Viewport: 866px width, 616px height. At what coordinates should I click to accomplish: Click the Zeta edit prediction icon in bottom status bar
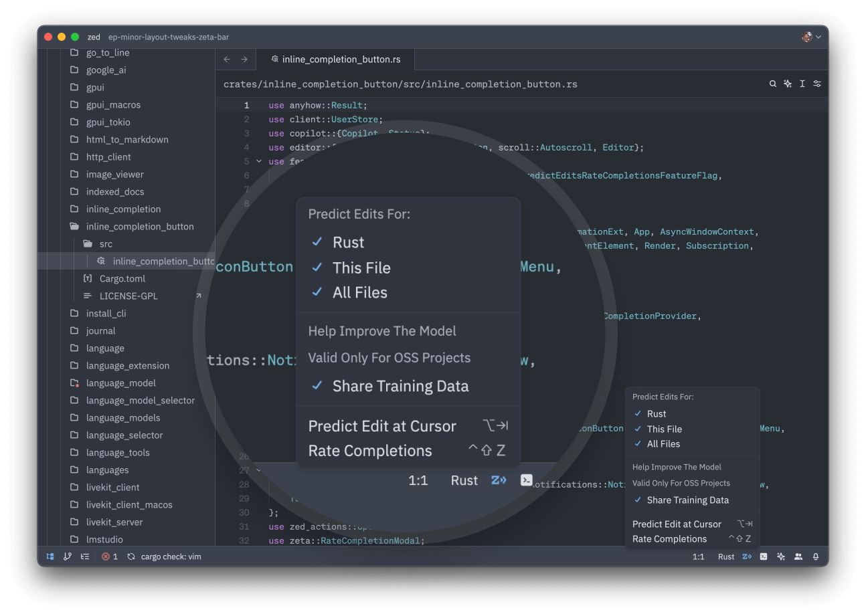tap(746, 556)
